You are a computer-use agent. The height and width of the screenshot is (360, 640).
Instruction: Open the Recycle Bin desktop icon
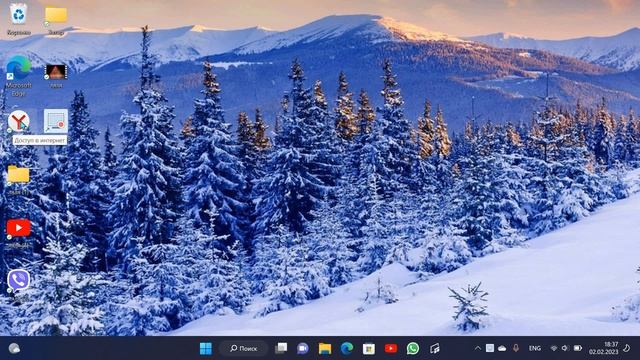[x=18, y=15]
